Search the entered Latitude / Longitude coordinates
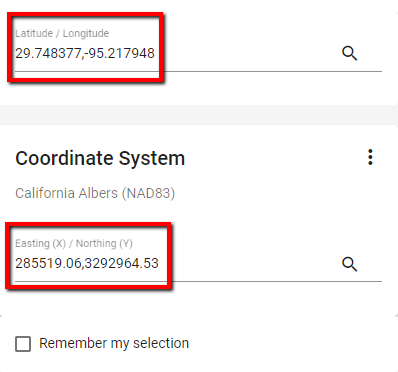Screen dimensions: 398x372 pos(349,53)
